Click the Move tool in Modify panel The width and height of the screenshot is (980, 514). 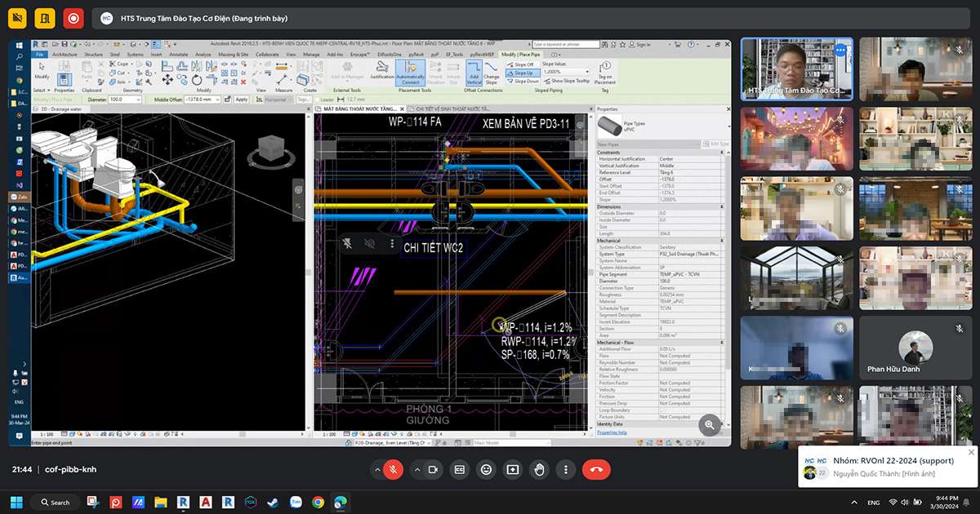point(167,80)
